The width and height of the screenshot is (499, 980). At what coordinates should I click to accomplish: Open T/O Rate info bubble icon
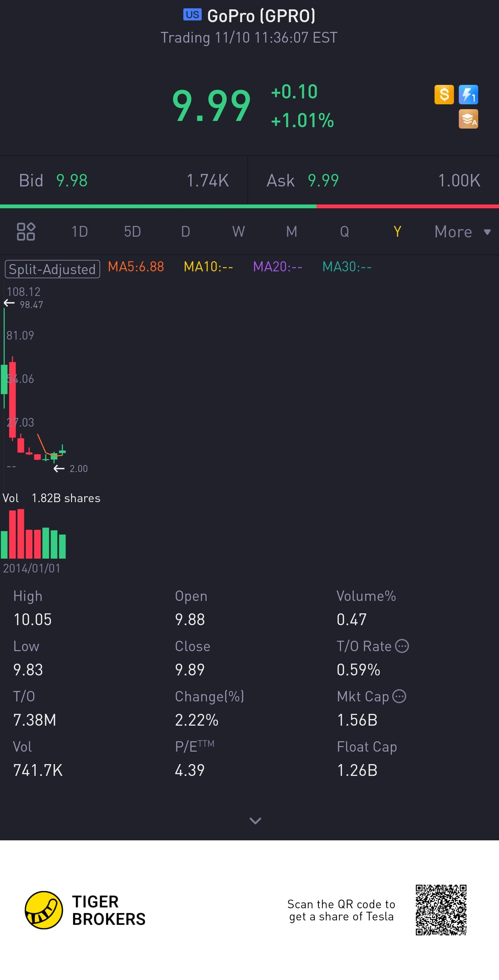click(402, 646)
